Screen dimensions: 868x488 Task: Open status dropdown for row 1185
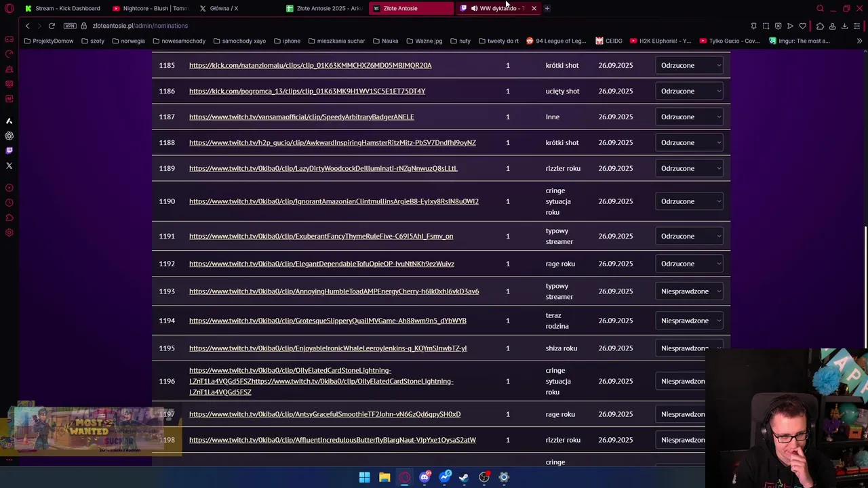pos(689,65)
